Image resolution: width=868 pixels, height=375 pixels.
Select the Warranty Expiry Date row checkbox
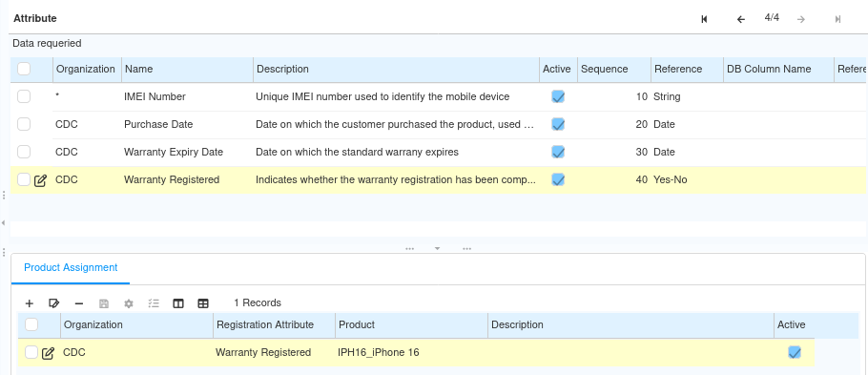24,152
